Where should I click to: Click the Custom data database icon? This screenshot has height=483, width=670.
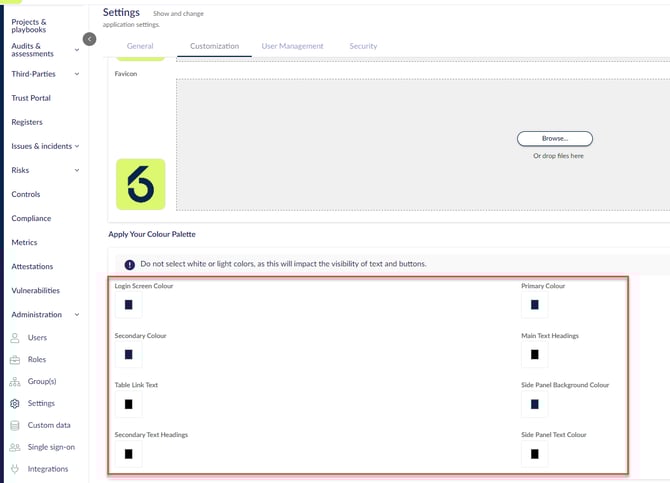tap(15, 425)
